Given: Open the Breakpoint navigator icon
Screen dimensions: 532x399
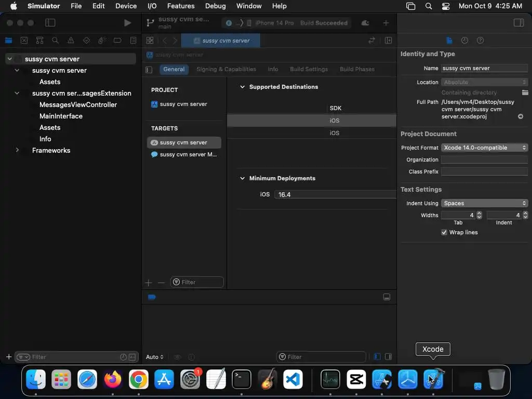Looking at the screenshot, I should (x=117, y=41).
